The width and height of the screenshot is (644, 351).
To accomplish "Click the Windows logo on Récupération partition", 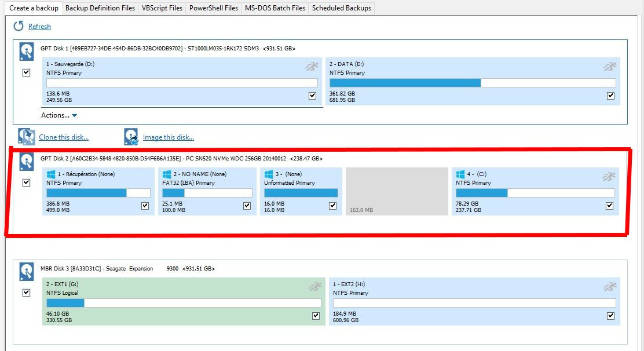I will [x=51, y=174].
